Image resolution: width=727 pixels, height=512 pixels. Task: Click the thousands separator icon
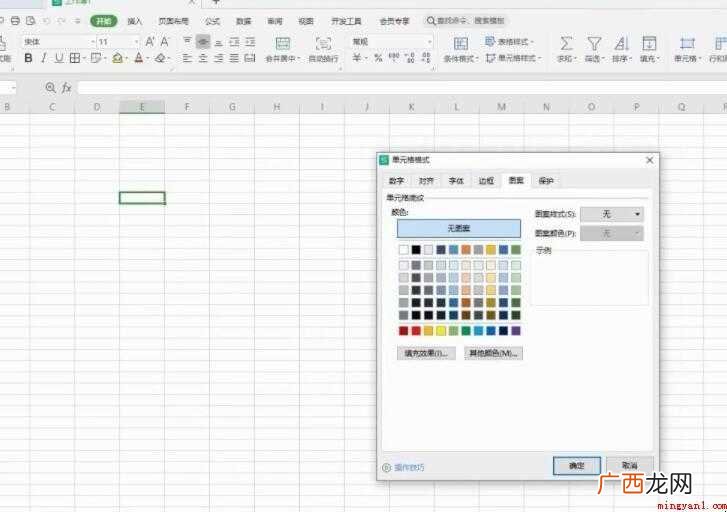(x=394, y=57)
